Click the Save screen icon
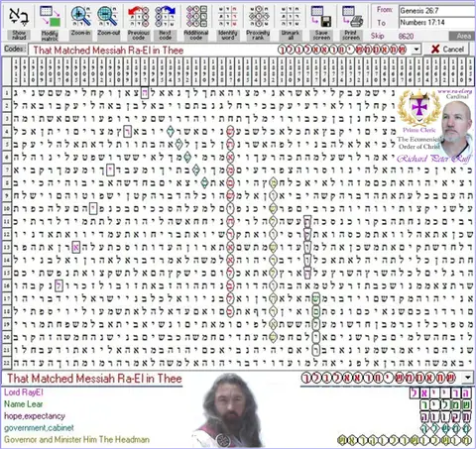 point(321,17)
